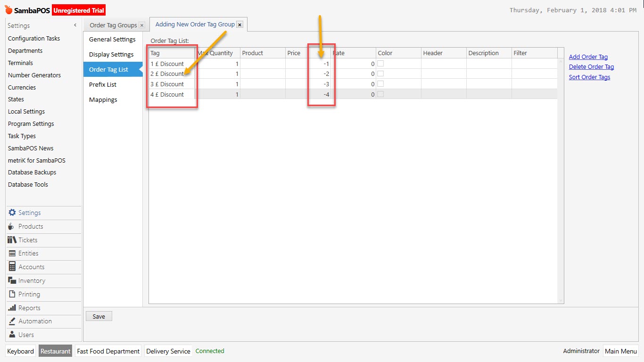Select the Display Settings tab
Viewport: 644px width, 362px height.
(x=111, y=54)
